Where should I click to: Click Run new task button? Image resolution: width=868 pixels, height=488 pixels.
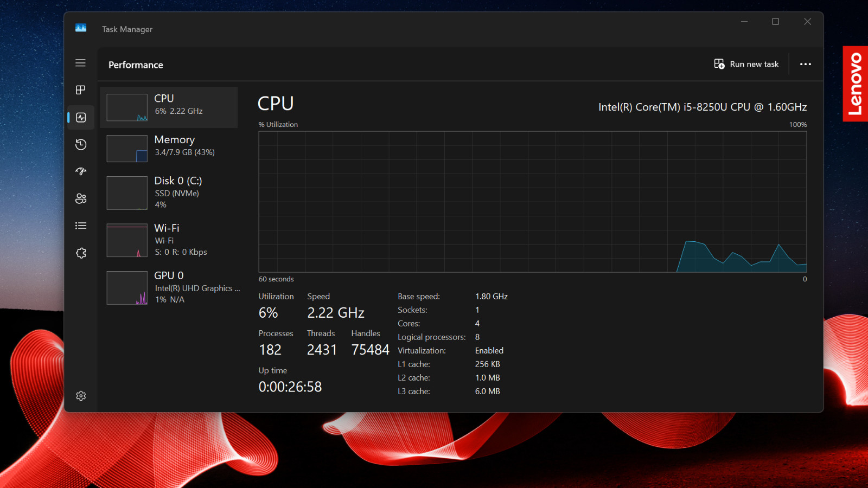(x=746, y=64)
